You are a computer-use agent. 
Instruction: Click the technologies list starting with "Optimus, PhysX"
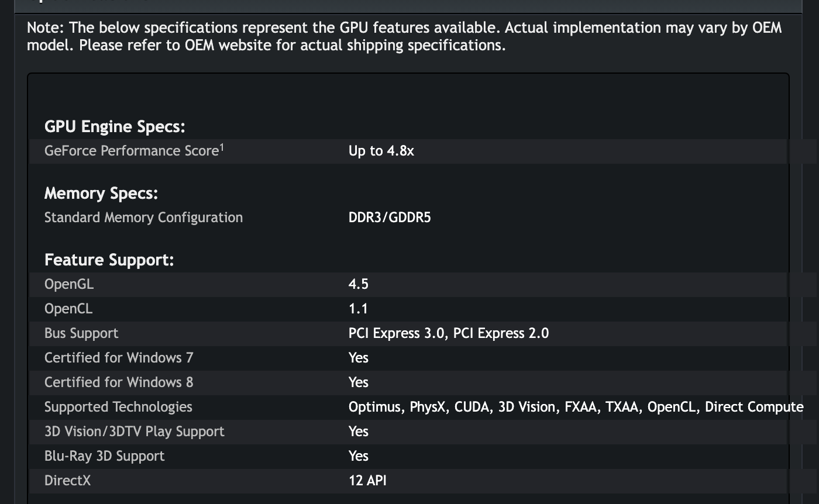pos(576,407)
